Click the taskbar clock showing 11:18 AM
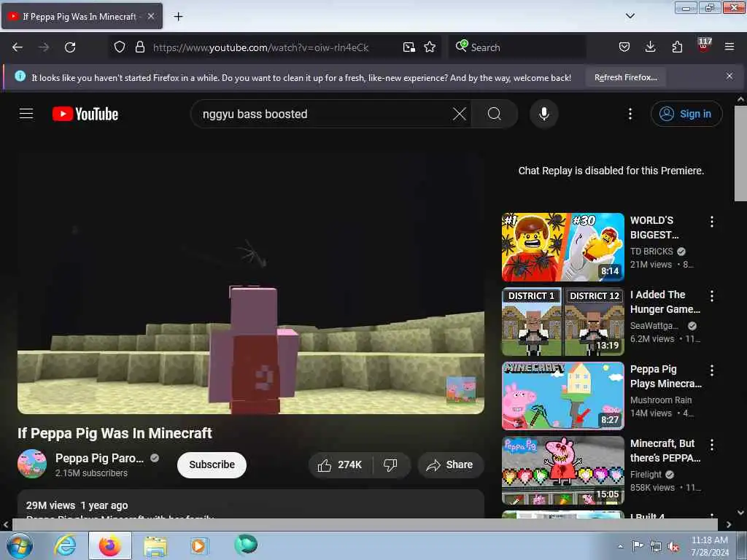 [710, 545]
